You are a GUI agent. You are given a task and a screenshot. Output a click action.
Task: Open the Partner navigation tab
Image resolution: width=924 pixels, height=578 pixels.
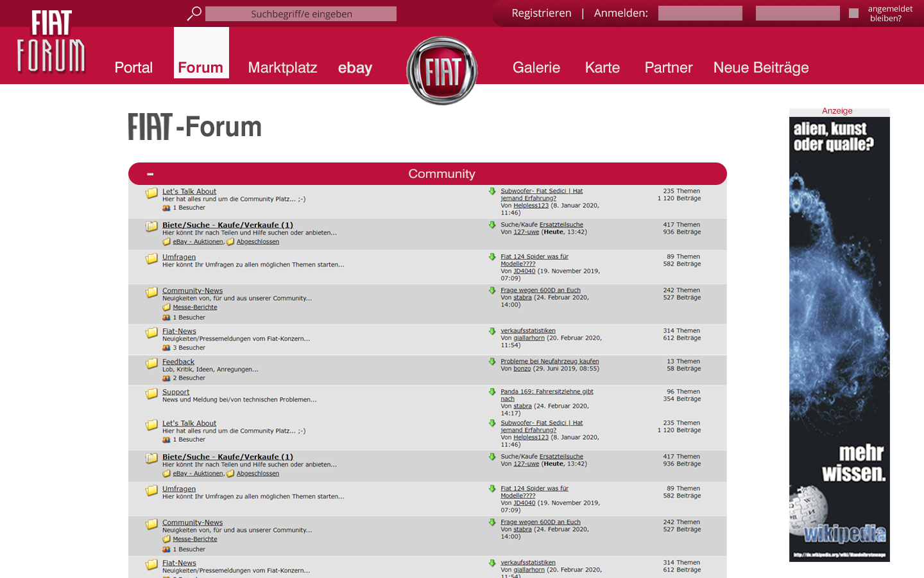669,67
